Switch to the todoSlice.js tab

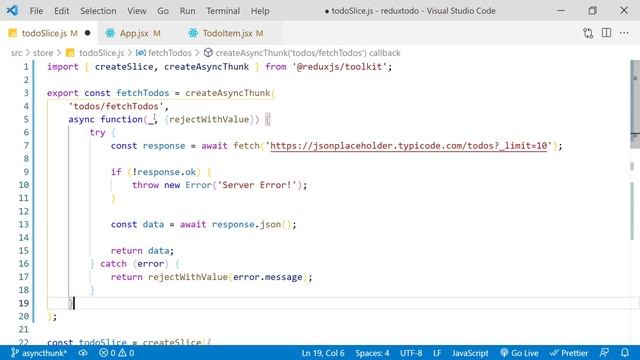click(49, 33)
